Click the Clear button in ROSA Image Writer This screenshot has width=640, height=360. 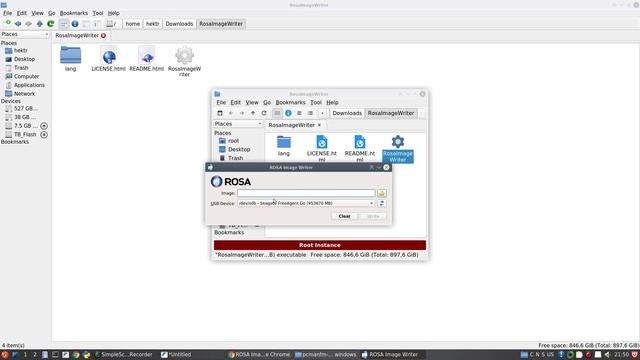(344, 216)
